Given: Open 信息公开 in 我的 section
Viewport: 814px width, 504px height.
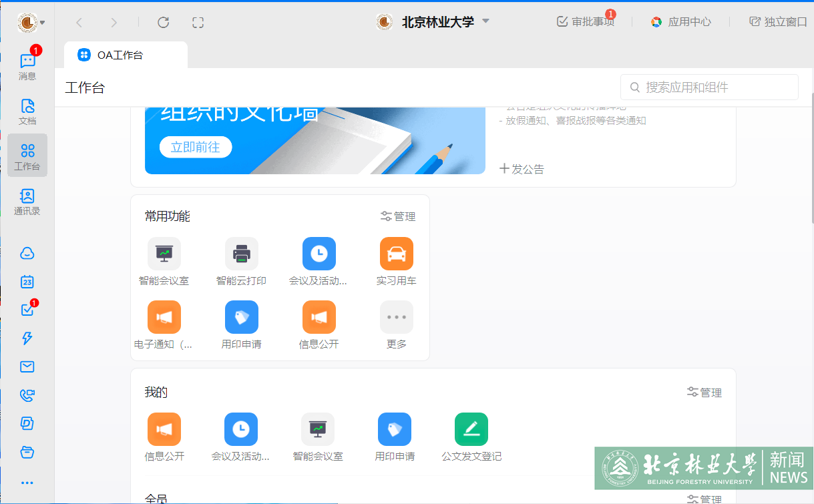Looking at the screenshot, I should point(164,438).
